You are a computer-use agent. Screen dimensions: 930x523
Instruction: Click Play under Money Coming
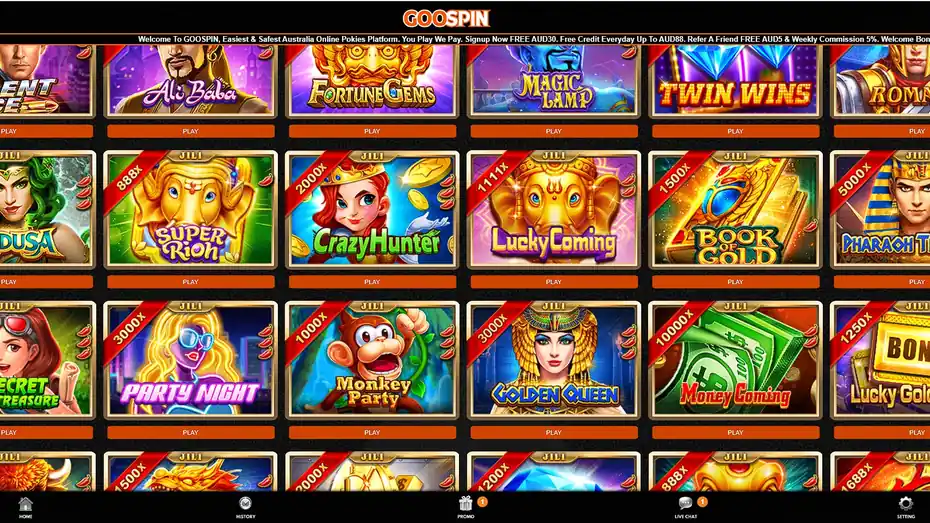(x=735, y=432)
